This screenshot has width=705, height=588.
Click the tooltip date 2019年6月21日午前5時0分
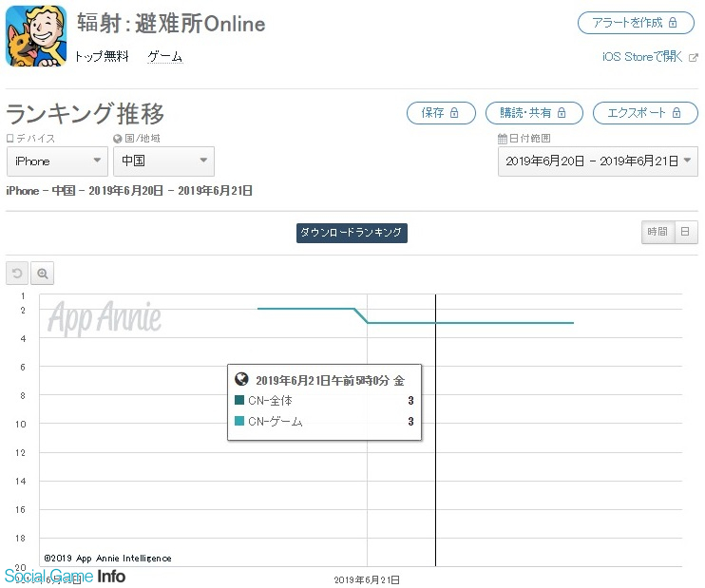coord(322,381)
